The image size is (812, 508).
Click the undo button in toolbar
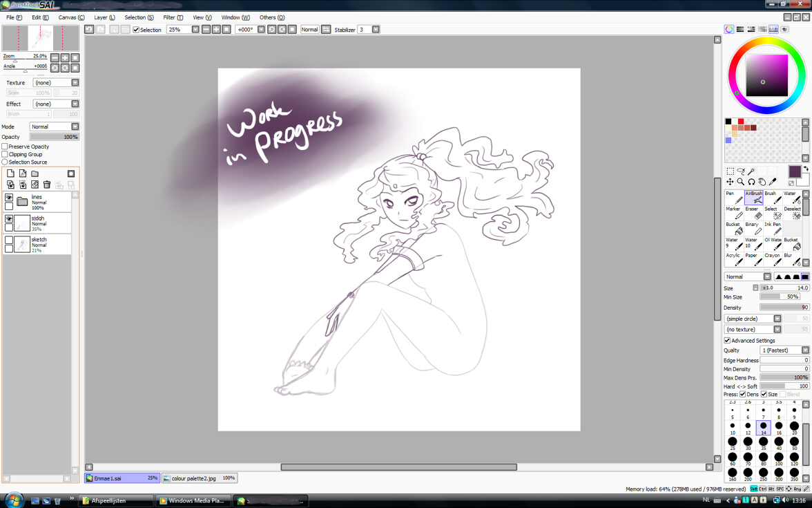click(89, 30)
